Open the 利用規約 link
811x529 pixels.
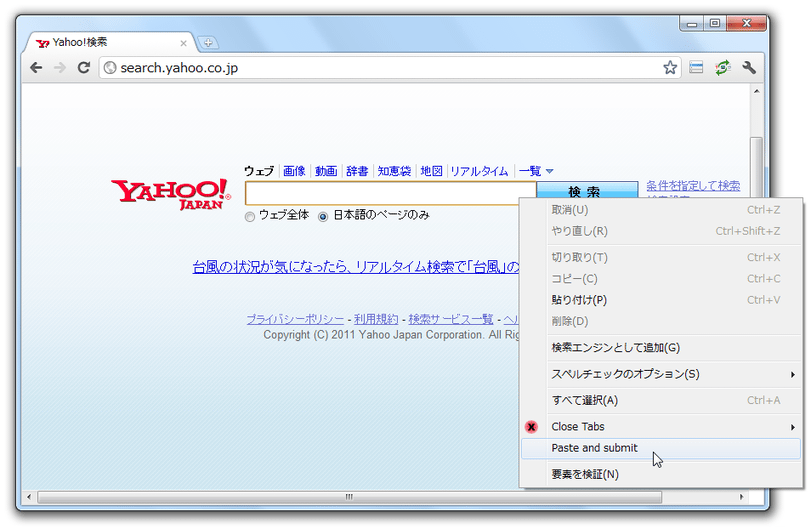[376, 319]
